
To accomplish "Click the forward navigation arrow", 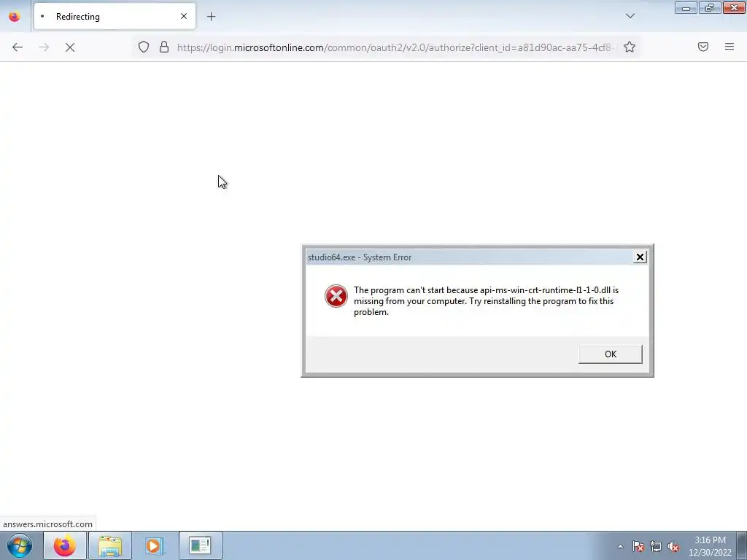I will coord(44,47).
